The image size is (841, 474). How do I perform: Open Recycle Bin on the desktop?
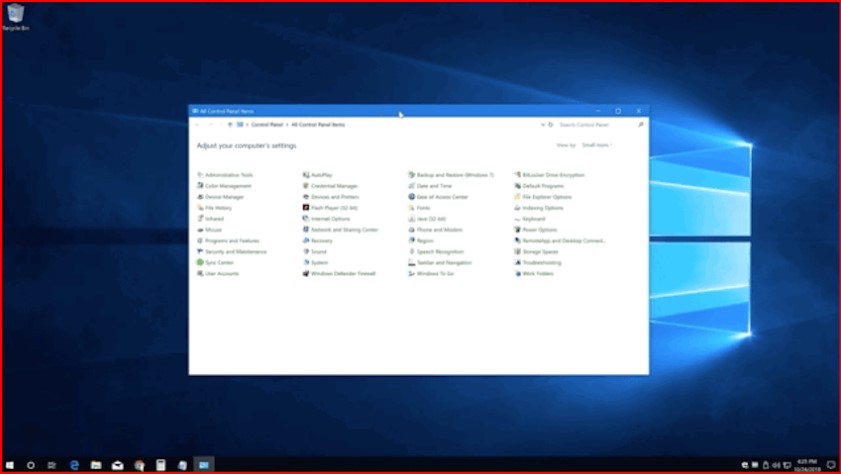16,17
